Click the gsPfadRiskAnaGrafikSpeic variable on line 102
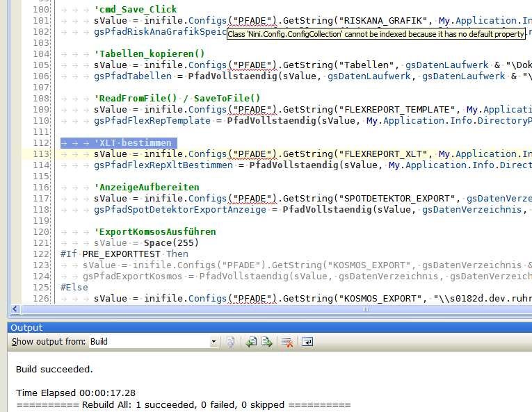This screenshot has width=532, height=412. tap(161, 31)
